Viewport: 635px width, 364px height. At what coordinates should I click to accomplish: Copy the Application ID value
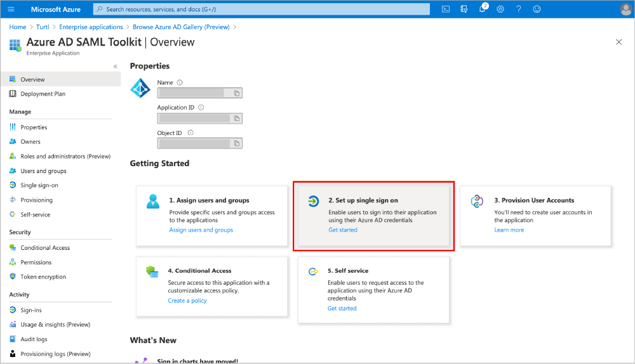pos(236,119)
